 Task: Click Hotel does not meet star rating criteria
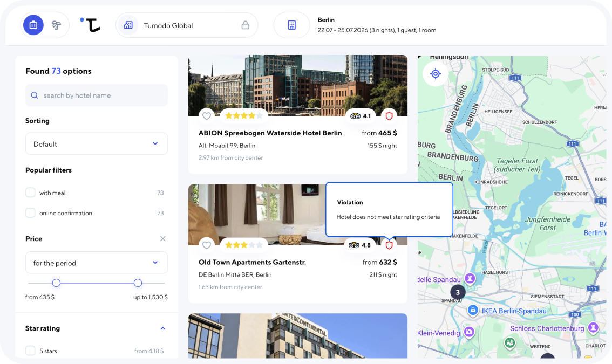coord(388,217)
